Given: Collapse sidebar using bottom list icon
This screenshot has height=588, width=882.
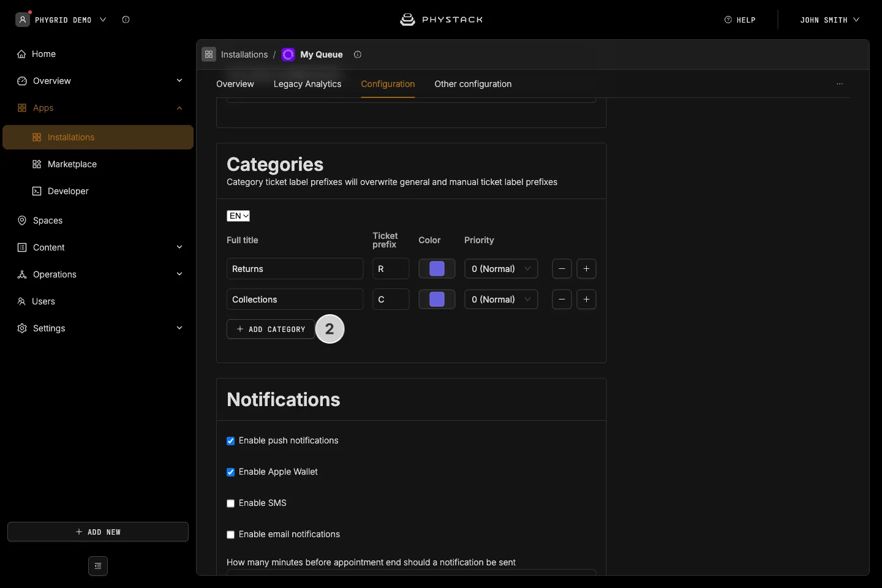Looking at the screenshot, I should 98,566.
